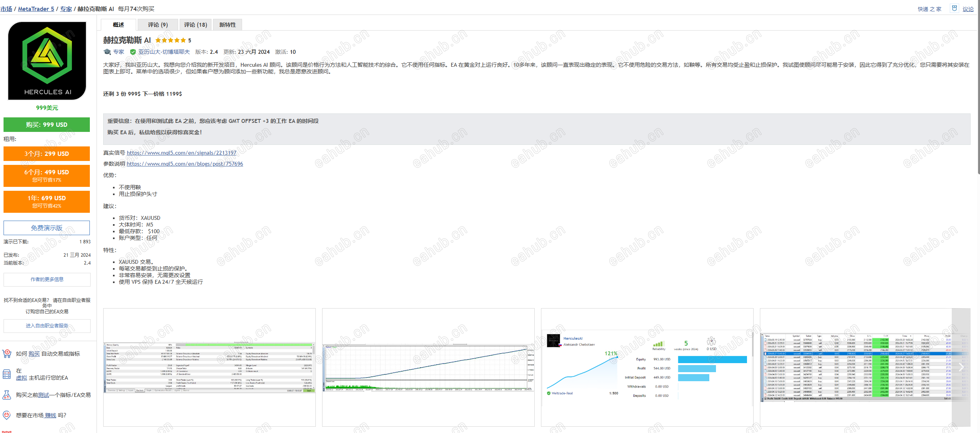980x433 pixels.
Task: Open the 议论 link at top right
Action: pyautogui.click(x=968, y=9)
